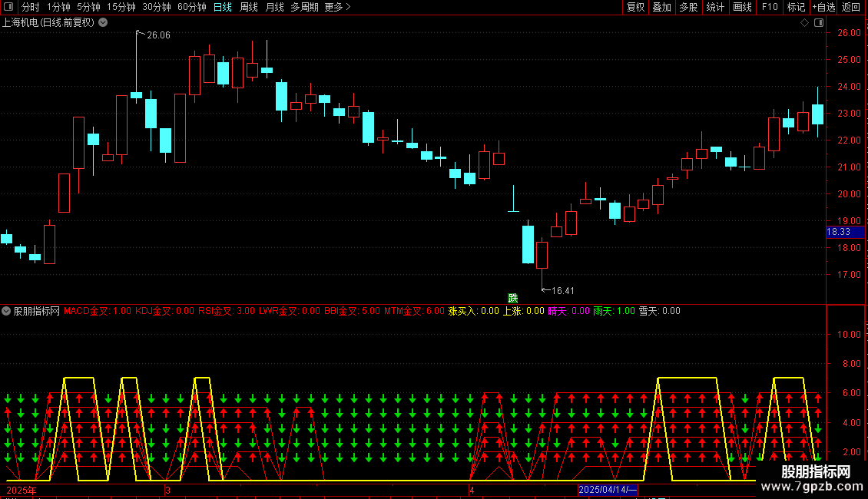Click the MACD金叉: 1.00 value
The height and width of the screenshot is (499, 868).
[98, 311]
